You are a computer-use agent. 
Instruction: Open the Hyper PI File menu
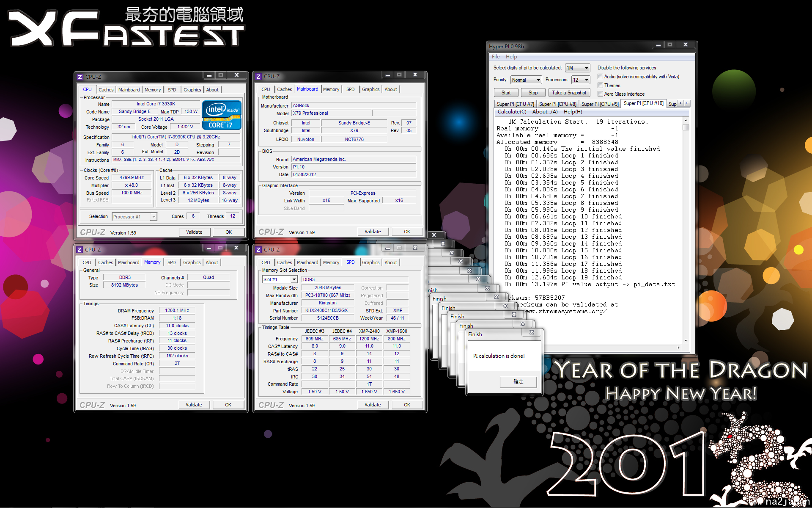[496, 57]
